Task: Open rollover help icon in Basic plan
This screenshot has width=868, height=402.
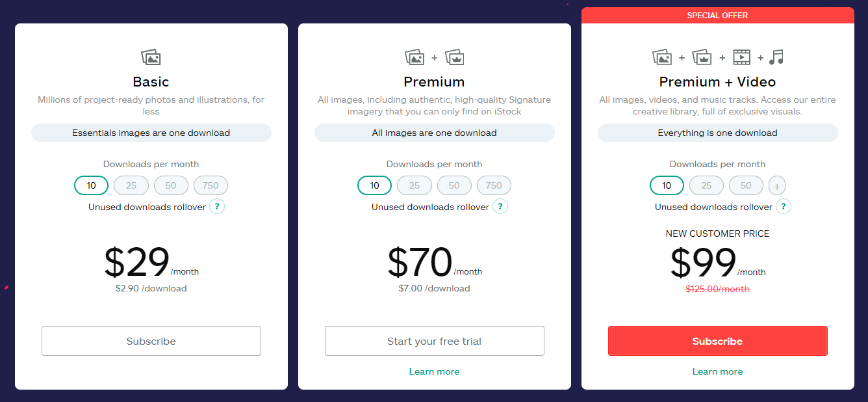Action: 217,207
